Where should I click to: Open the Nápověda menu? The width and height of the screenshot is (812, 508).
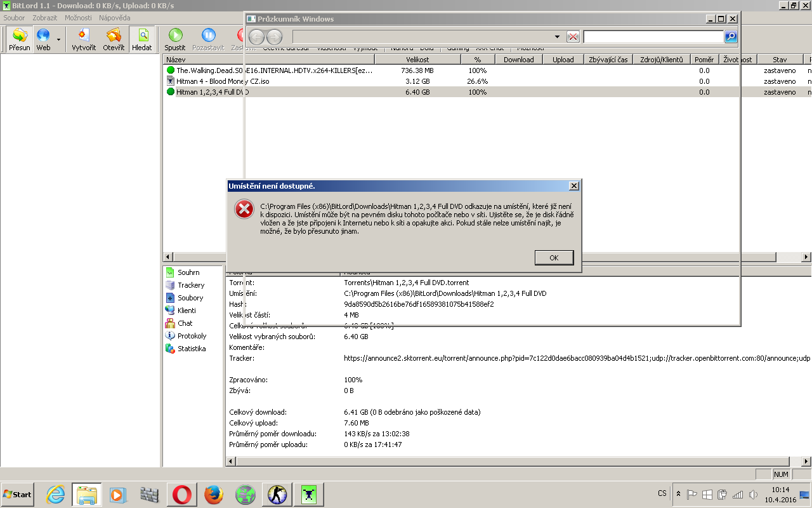(115, 18)
